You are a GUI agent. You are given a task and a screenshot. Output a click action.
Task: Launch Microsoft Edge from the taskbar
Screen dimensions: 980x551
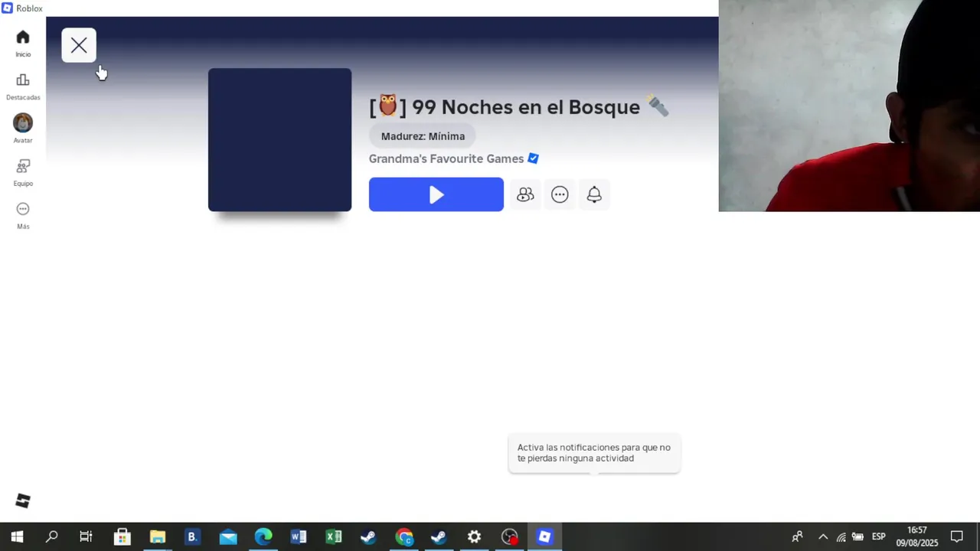coord(263,537)
